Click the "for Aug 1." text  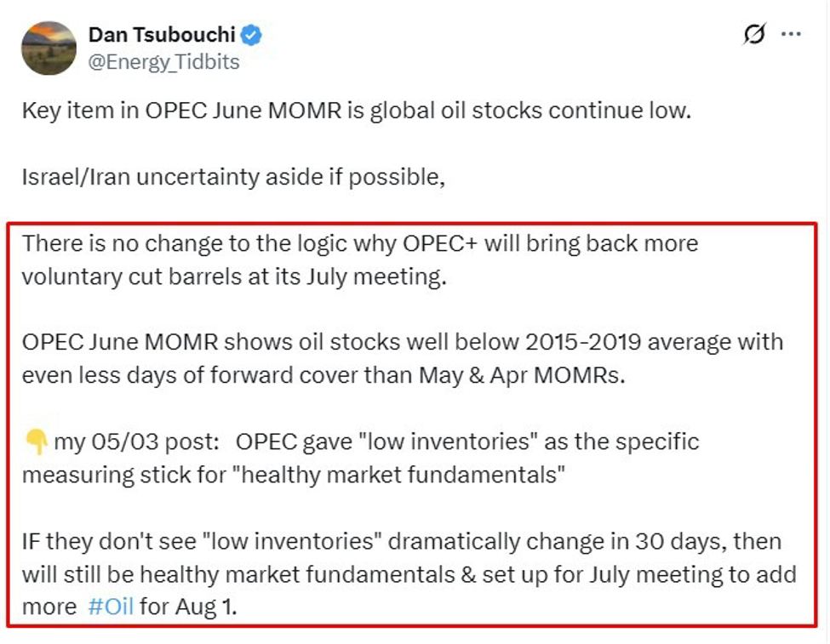coord(184,608)
